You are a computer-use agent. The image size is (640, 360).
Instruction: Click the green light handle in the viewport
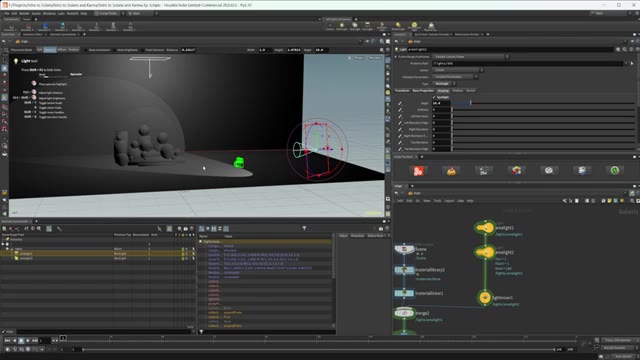tap(239, 163)
